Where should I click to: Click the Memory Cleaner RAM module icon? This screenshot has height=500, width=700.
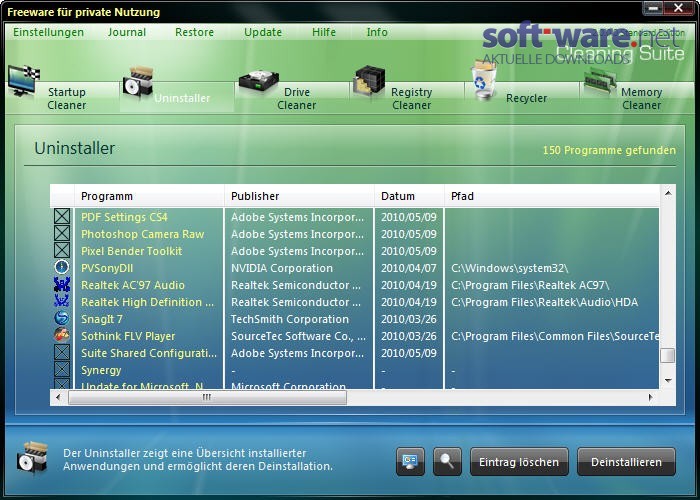click(x=600, y=81)
